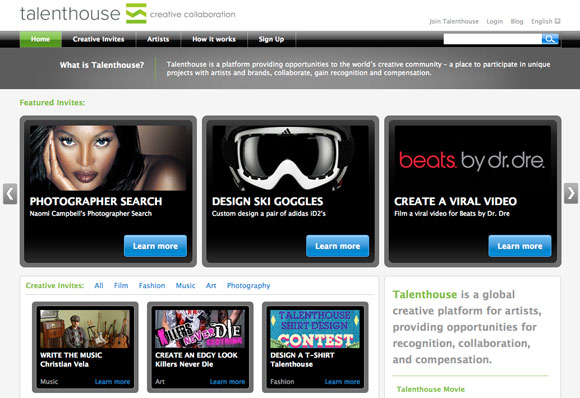Click Learn more on Create a Viral Video card

(520, 246)
